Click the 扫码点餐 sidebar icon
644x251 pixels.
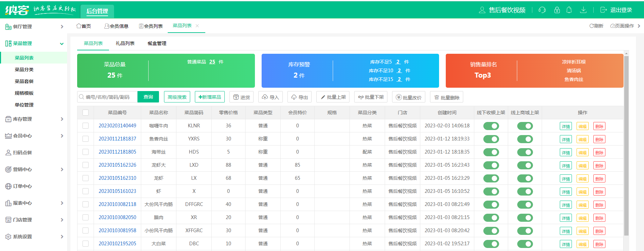click(x=8, y=153)
